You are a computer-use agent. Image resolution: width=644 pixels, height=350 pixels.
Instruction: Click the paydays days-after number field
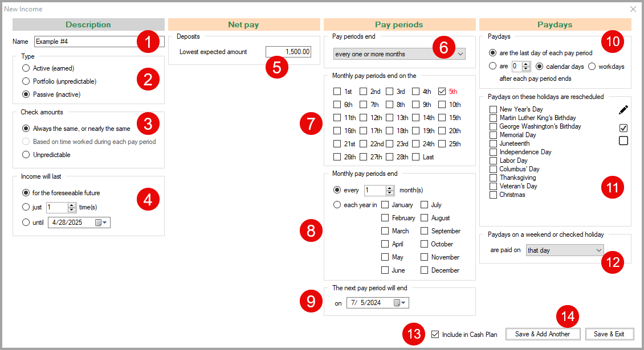coord(517,67)
